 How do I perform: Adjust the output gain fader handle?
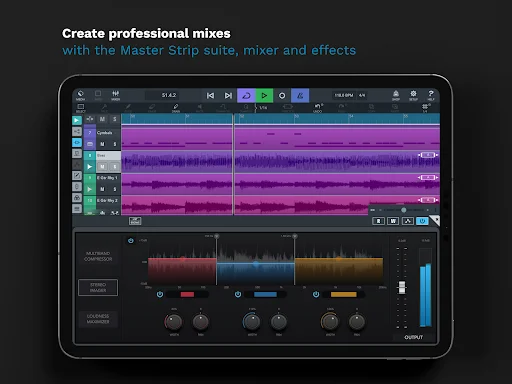pos(402,287)
